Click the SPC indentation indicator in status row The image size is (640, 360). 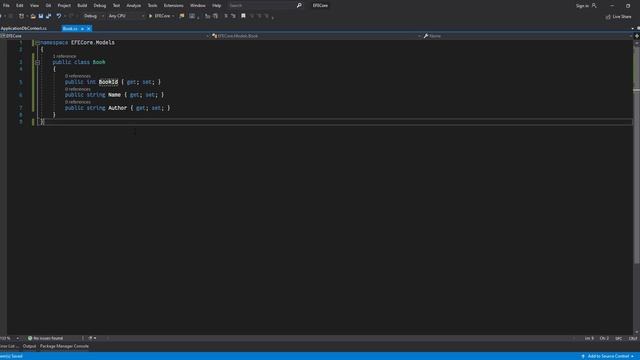coord(618,338)
